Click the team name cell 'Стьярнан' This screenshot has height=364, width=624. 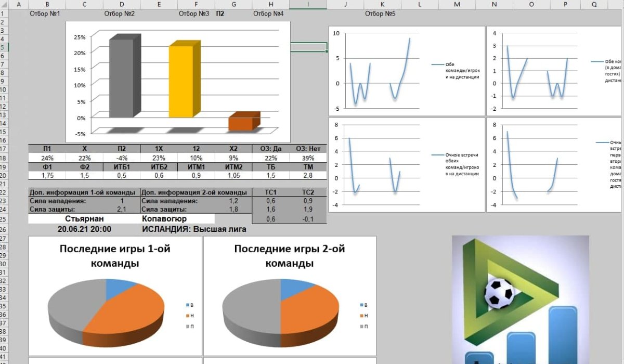click(84, 219)
